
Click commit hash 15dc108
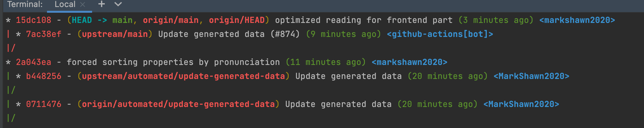click(x=33, y=20)
